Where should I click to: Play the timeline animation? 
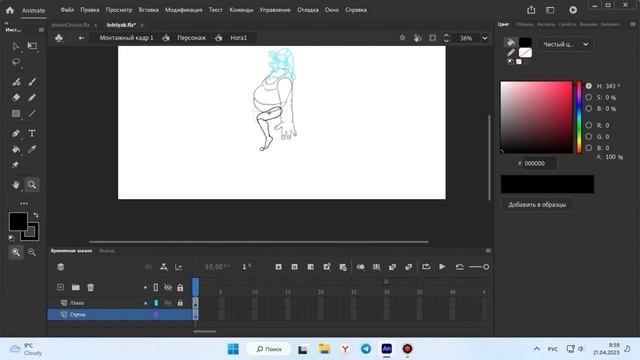pyautogui.click(x=442, y=267)
